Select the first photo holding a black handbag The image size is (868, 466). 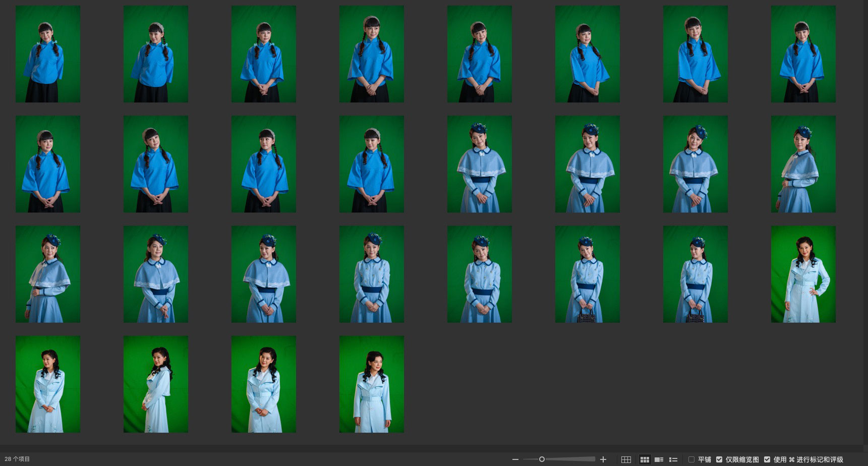(x=587, y=274)
